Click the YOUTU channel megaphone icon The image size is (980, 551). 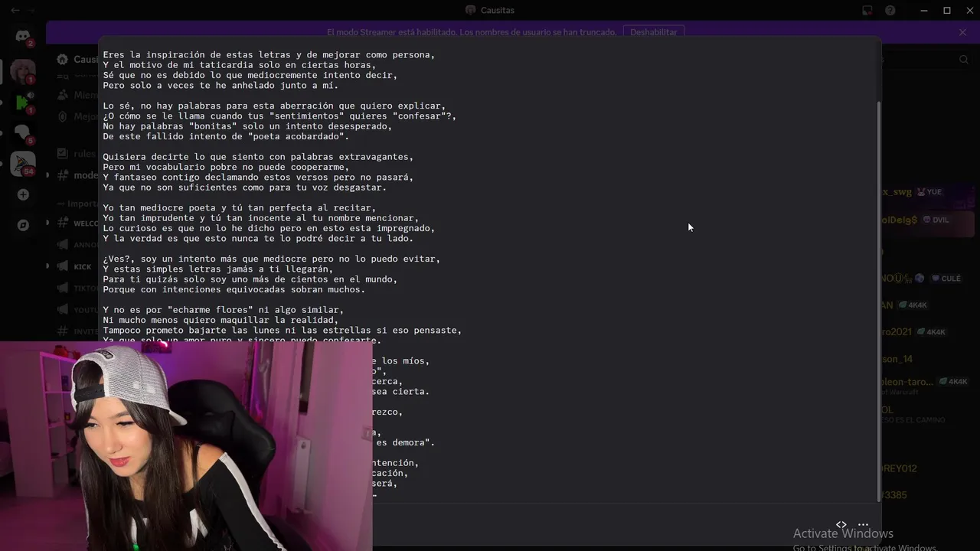tap(63, 310)
